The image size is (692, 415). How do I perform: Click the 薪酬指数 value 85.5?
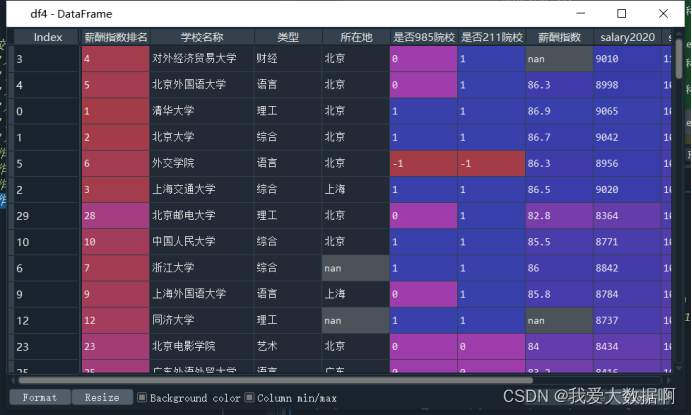point(559,241)
